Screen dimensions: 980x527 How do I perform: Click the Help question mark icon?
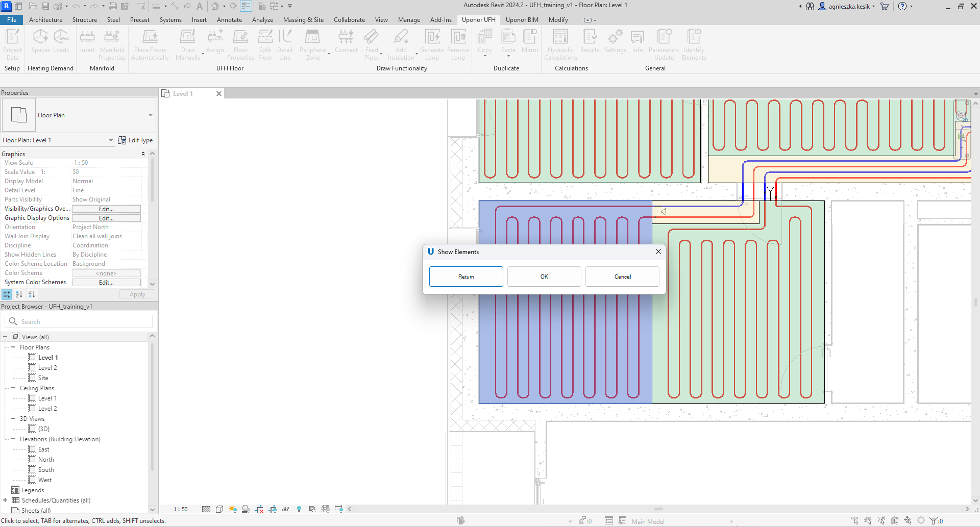point(902,6)
